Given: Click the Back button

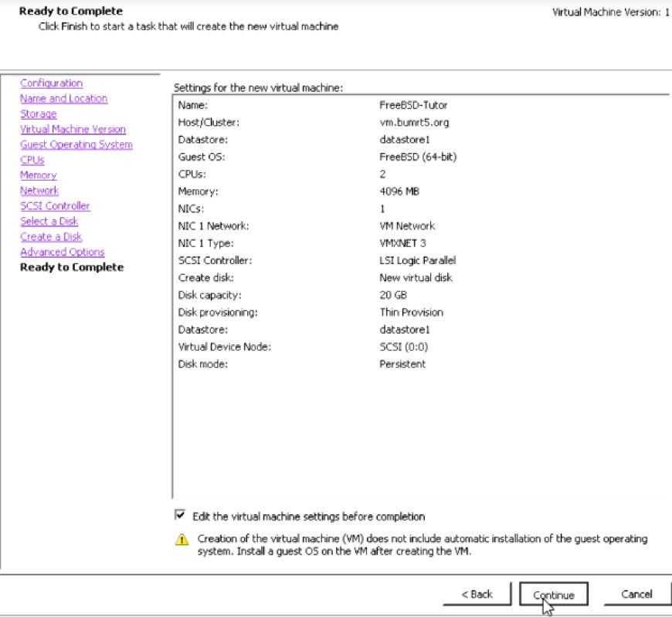Looking at the screenshot, I should coord(477,595).
